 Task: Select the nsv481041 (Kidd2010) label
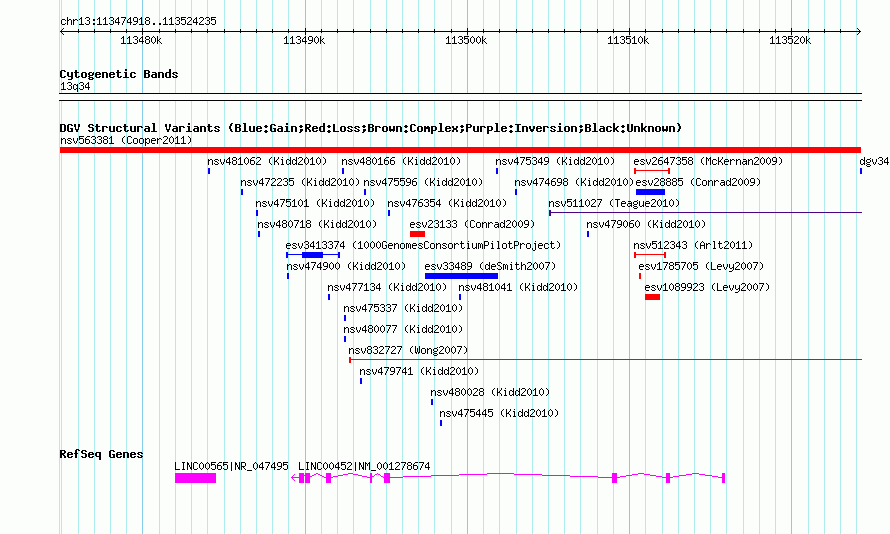pos(518,287)
